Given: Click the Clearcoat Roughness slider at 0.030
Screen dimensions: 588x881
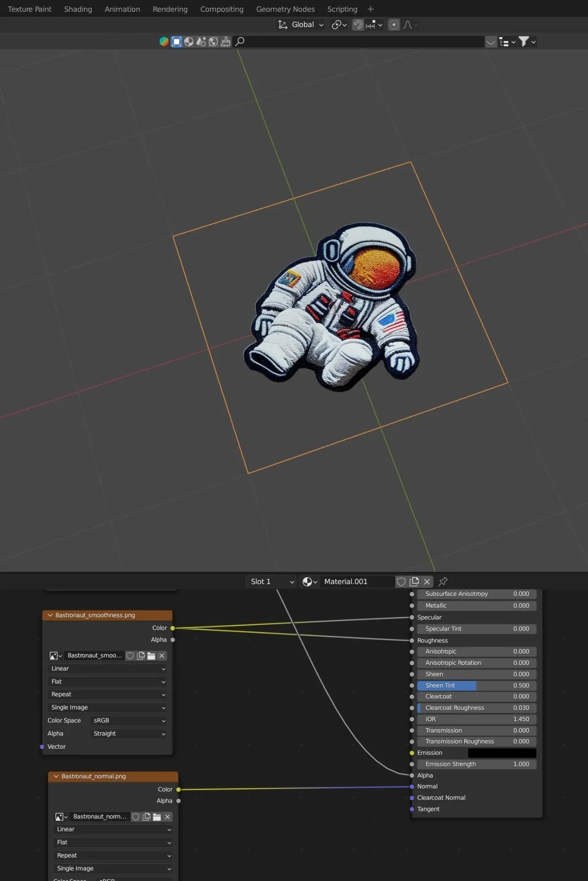Looking at the screenshot, I should click(x=477, y=708).
